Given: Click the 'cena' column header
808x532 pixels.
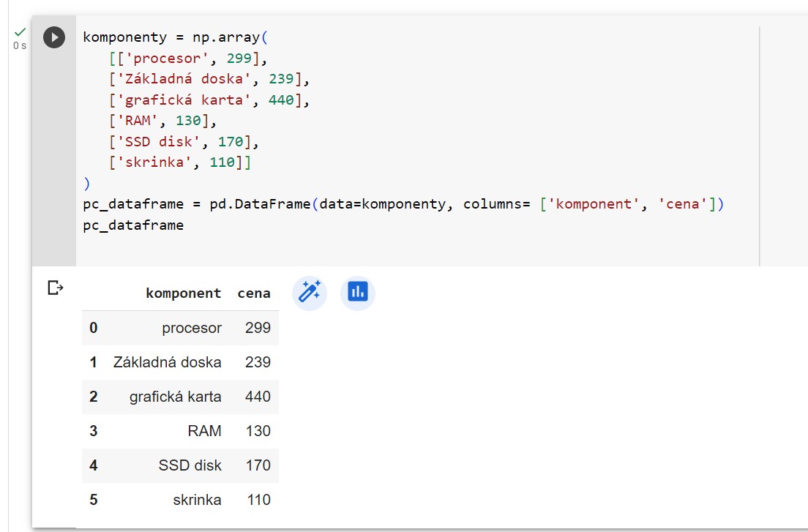Looking at the screenshot, I should [254, 293].
